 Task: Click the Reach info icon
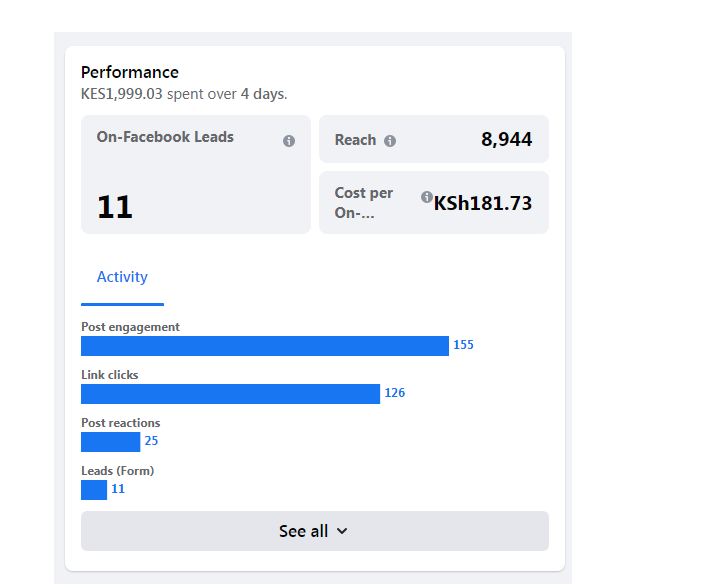(x=390, y=141)
